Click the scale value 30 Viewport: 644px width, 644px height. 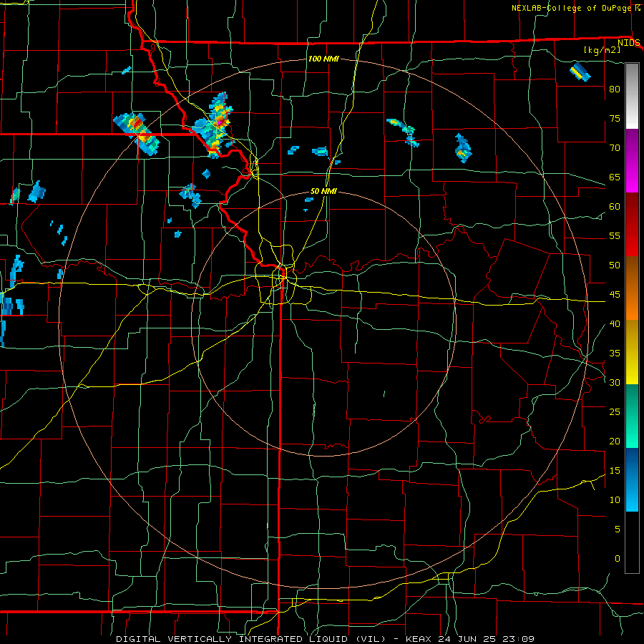(x=615, y=382)
